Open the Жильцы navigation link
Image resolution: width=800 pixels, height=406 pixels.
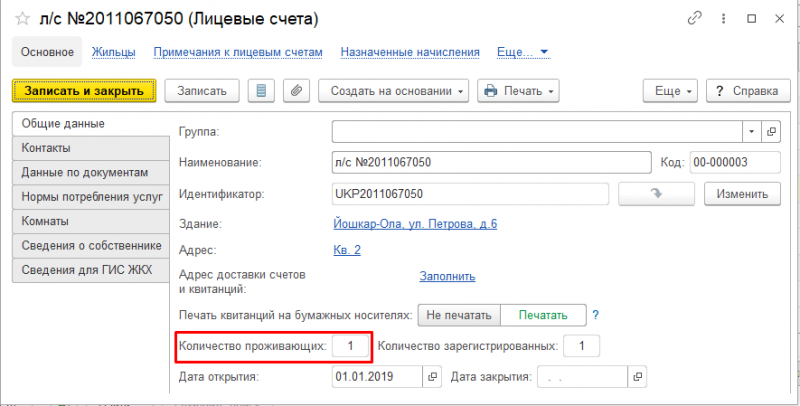click(x=113, y=52)
